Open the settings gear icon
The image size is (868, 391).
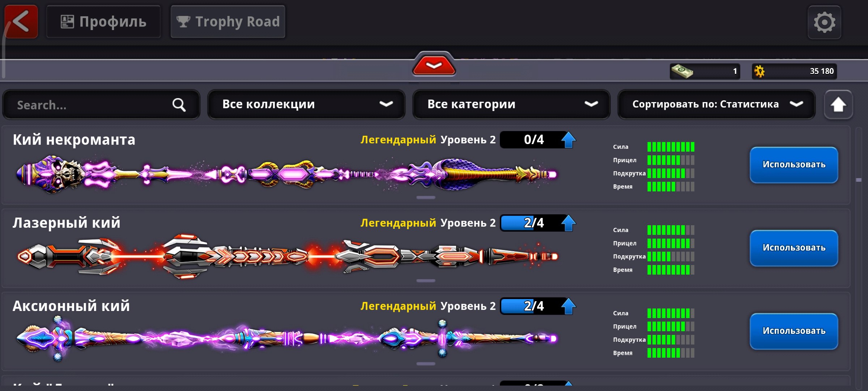[824, 22]
